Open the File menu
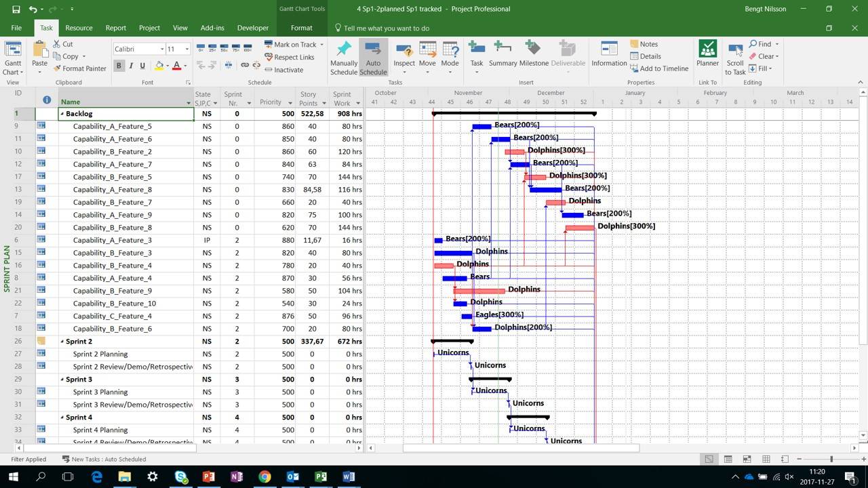This screenshot has height=488, width=868. click(x=16, y=28)
